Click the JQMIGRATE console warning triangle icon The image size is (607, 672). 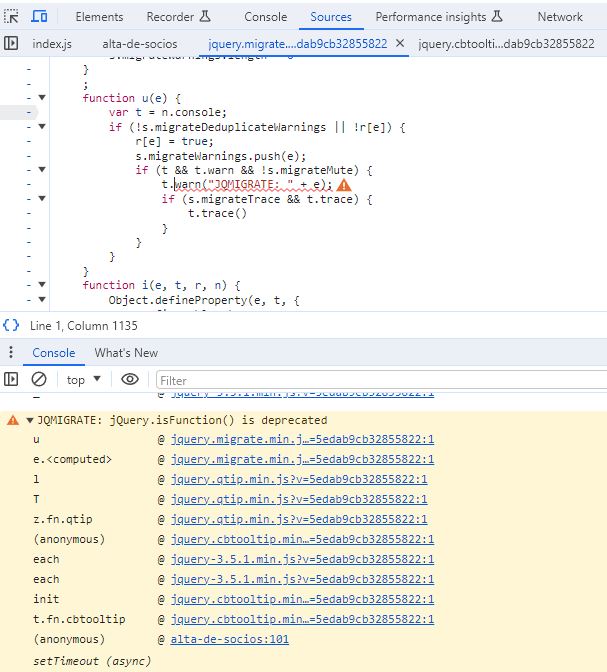pos(13,420)
